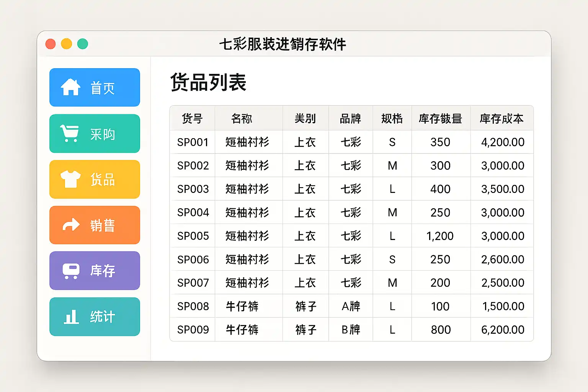Click category 裤子 in row SP009
588x392 pixels.
point(306,330)
